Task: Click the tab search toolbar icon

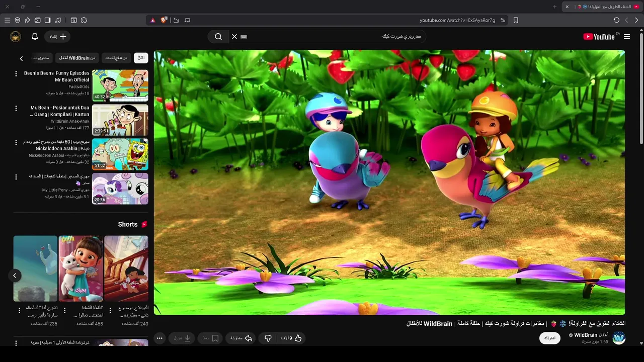Action: [73, 20]
